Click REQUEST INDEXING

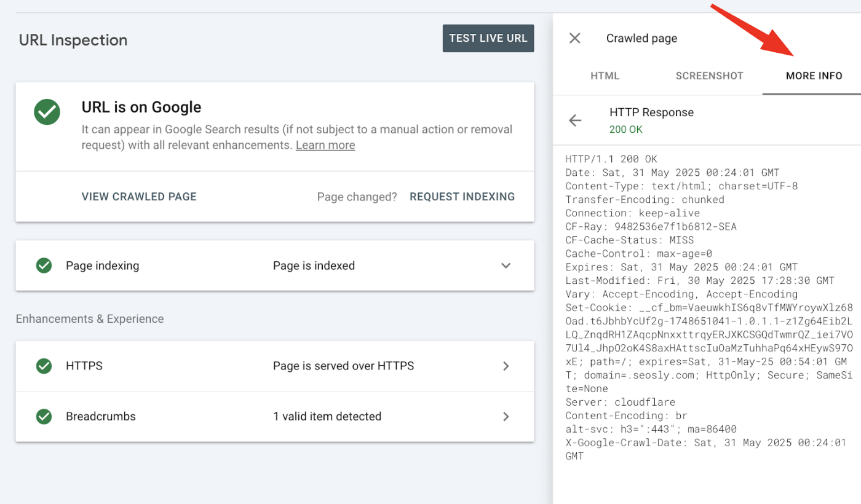point(462,197)
